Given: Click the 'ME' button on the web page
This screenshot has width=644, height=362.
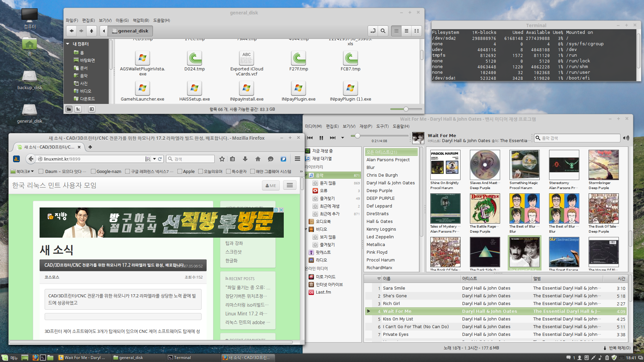Looking at the screenshot, I should [x=271, y=185].
